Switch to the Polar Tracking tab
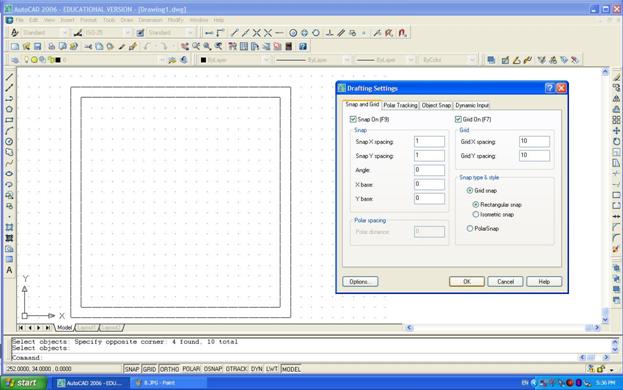The height and width of the screenshot is (390, 623). pos(400,105)
